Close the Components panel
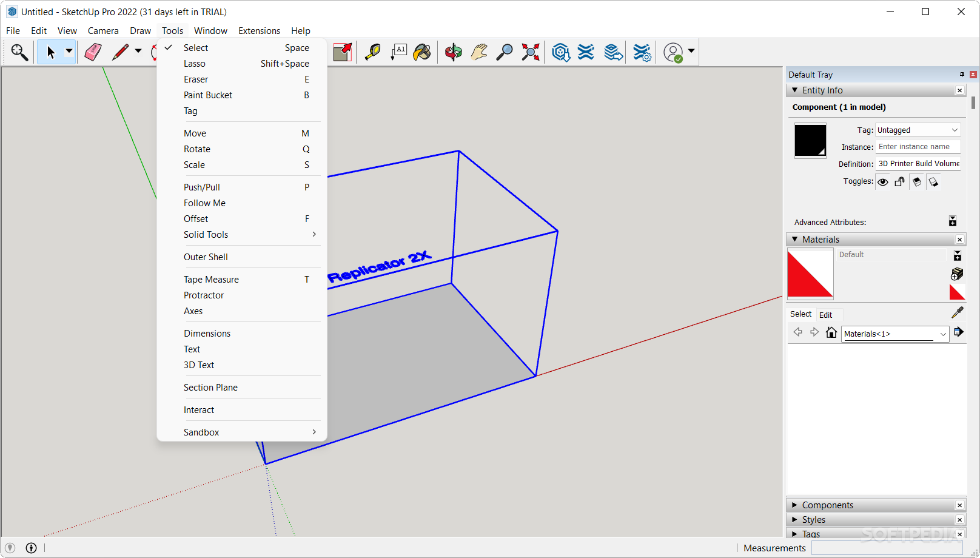 click(959, 505)
